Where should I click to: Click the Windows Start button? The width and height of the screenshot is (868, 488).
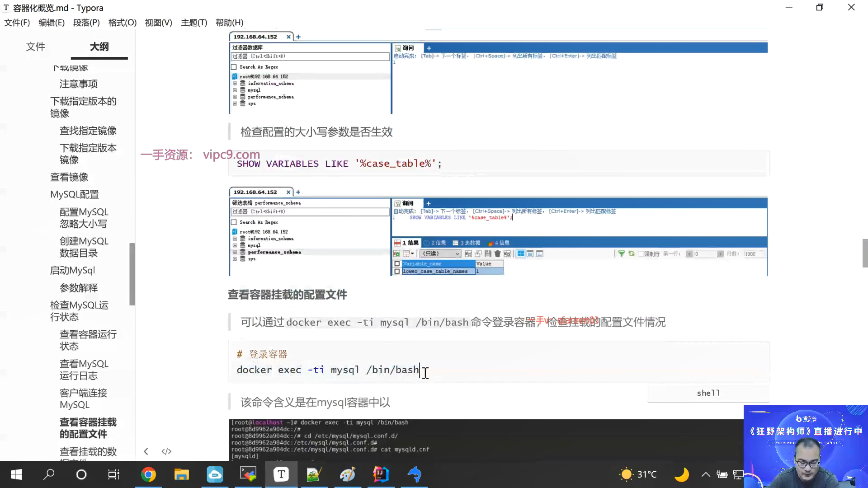(x=16, y=474)
